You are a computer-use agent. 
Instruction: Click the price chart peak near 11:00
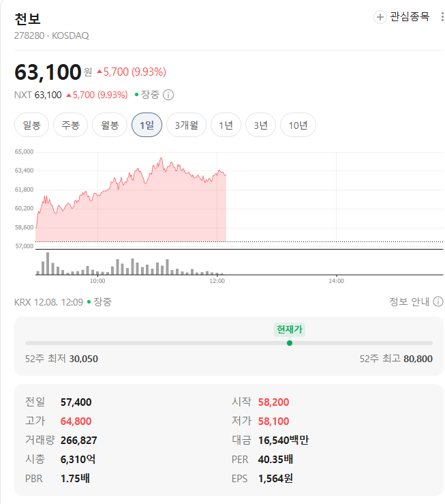click(x=162, y=158)
